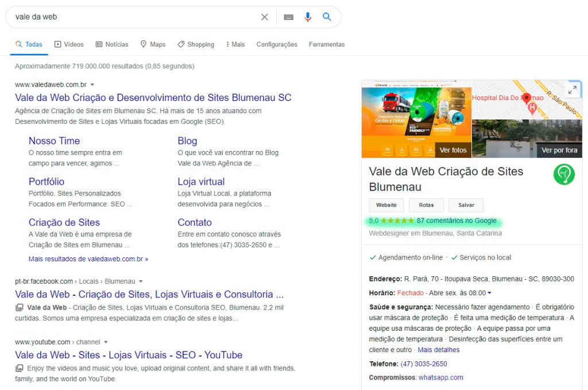Image resolution: width=588 pixels, height=390 pixels.
Task: Open the Contato sitelink
Action: click(x=195, y=222)
